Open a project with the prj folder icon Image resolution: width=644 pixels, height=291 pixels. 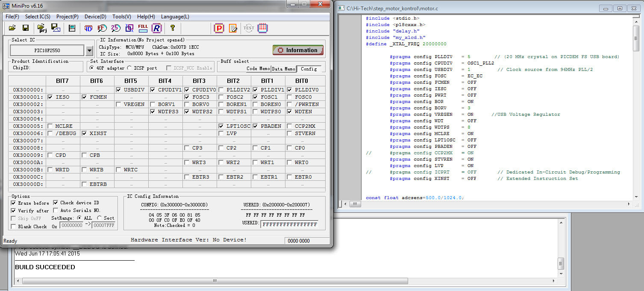pos(43,28)
